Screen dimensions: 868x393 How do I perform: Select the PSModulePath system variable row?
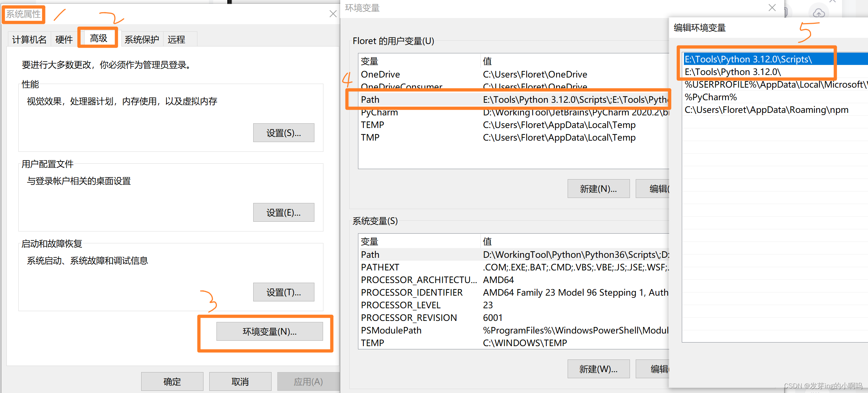tap(514, 330)
